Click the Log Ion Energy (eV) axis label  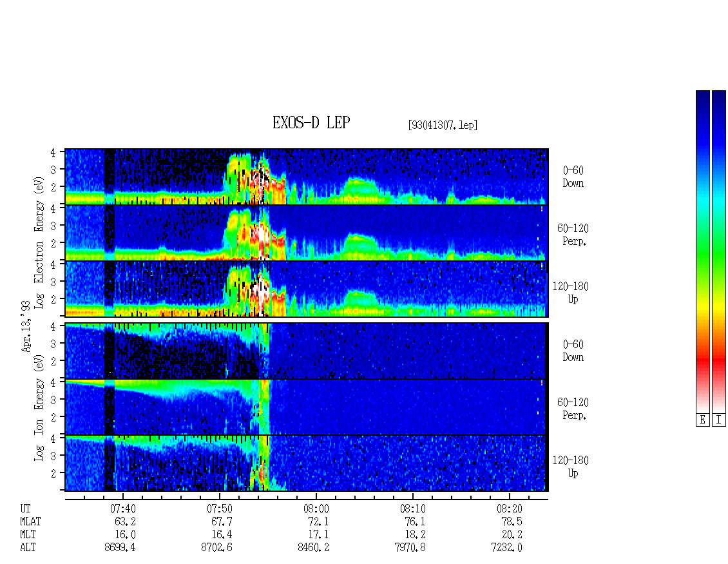39,407
